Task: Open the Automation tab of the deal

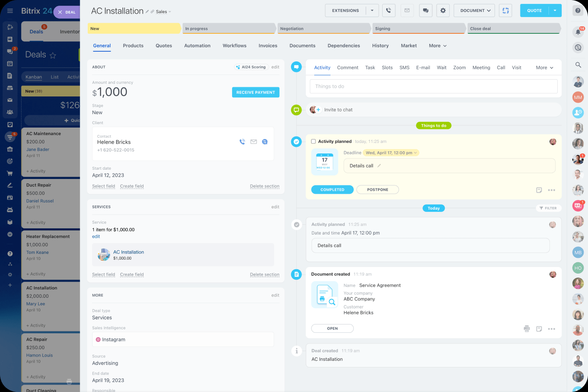Action: click(x=197, y=46)
